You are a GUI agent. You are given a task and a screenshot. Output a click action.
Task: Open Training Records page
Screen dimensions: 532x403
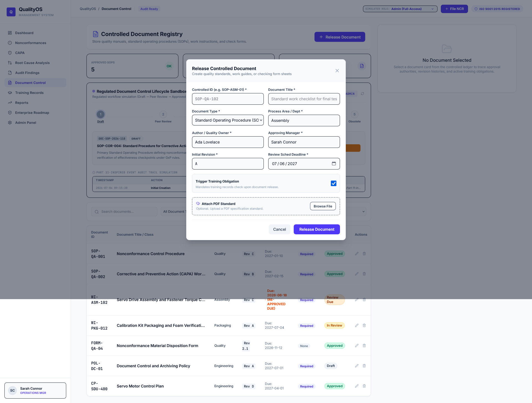click(35, 93)
